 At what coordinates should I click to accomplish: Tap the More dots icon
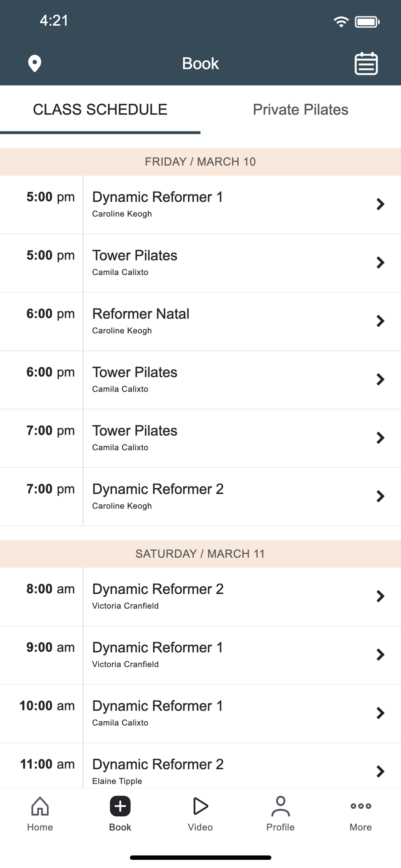(361, 806)
